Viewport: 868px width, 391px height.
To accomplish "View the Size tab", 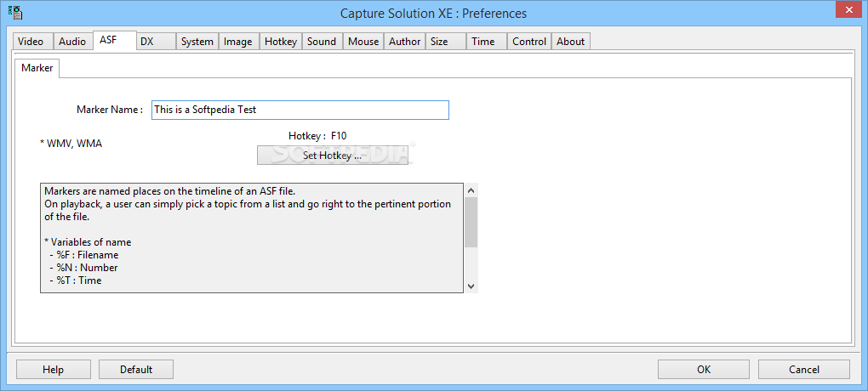I will click(439, 42).
